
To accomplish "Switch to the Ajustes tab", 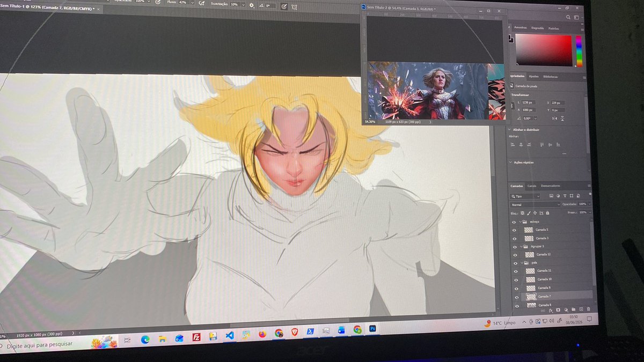I will [533, 77].
